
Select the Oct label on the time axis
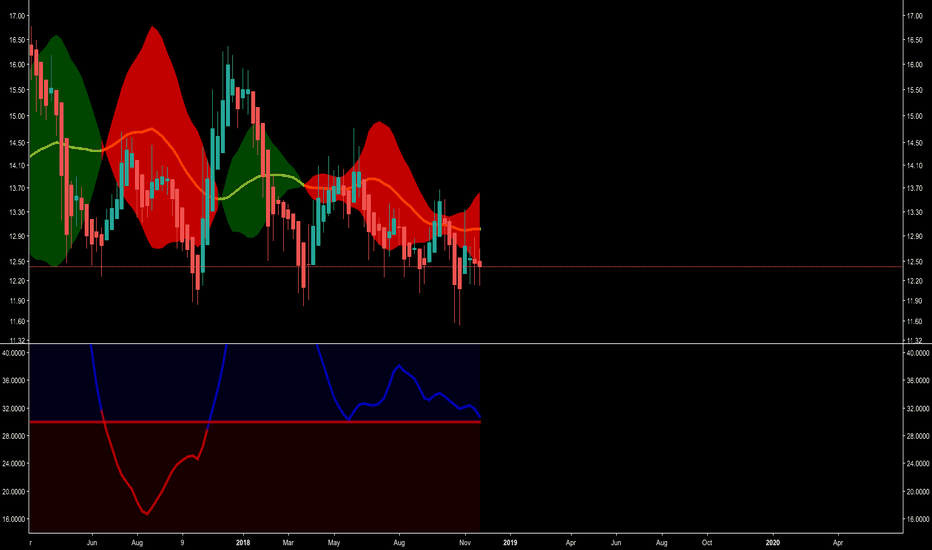pyautogui.click(x=707, y=542)
